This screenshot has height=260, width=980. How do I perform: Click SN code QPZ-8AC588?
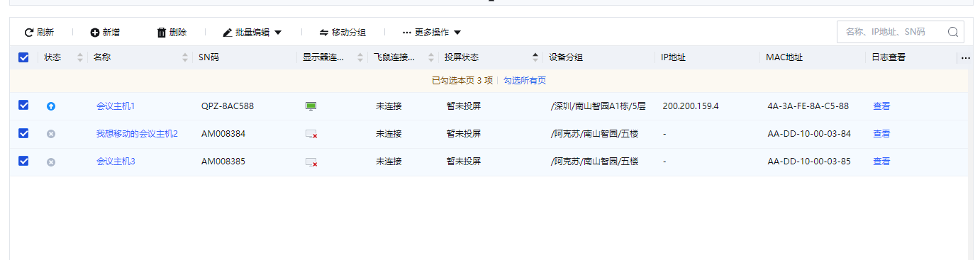228,106
